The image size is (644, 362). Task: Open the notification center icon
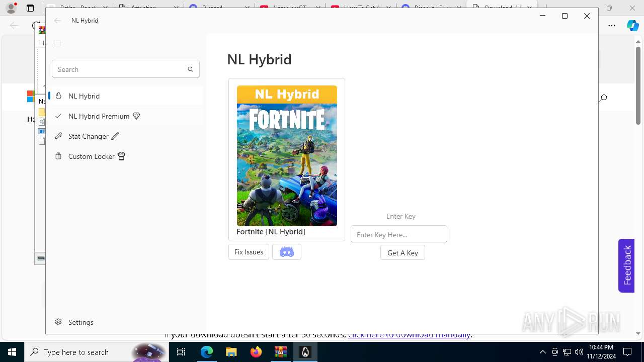point(627,352)
